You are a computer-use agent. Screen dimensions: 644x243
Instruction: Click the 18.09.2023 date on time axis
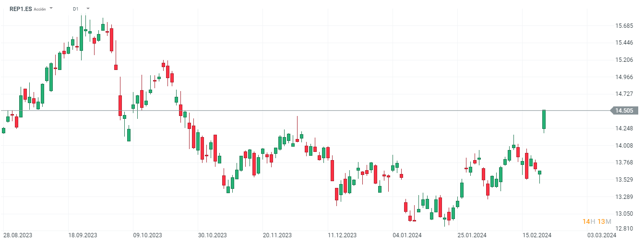(x=83, y=235)
